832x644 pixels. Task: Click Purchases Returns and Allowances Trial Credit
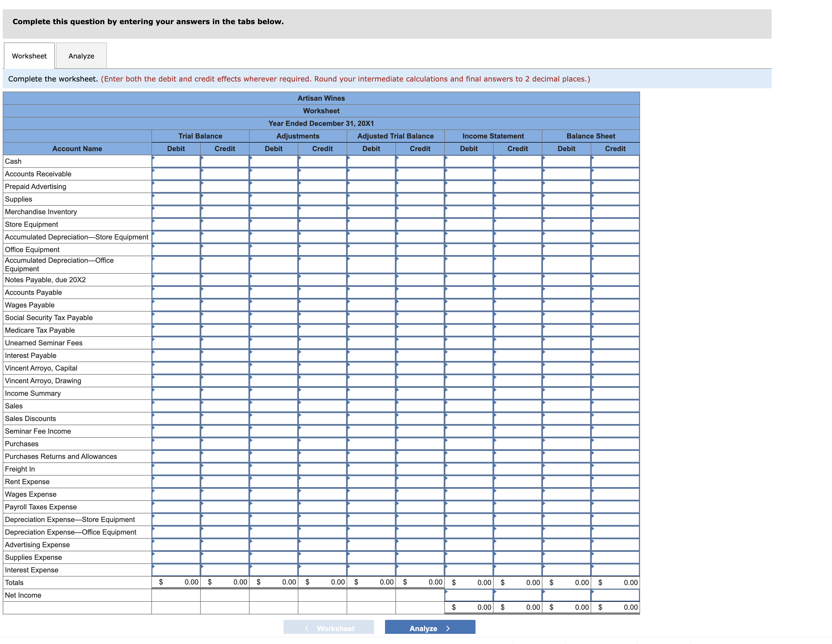(225, 456)
